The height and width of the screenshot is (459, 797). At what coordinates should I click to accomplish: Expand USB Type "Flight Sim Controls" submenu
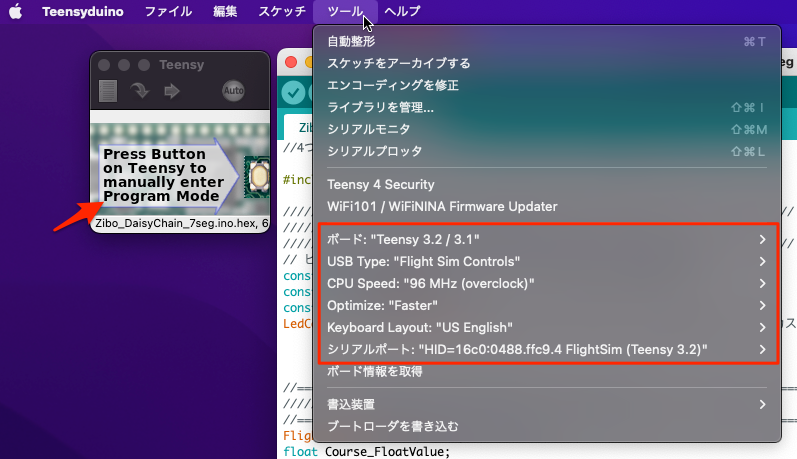click(547, 261)
